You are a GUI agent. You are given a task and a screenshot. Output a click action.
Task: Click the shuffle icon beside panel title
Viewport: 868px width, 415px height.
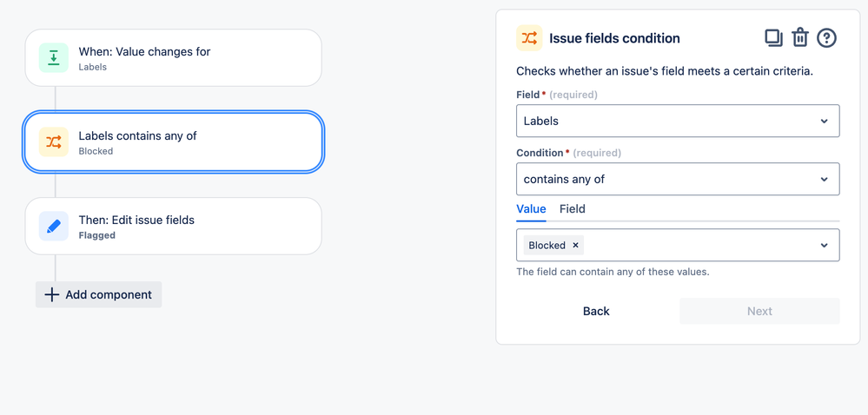(x=529, y=38)
